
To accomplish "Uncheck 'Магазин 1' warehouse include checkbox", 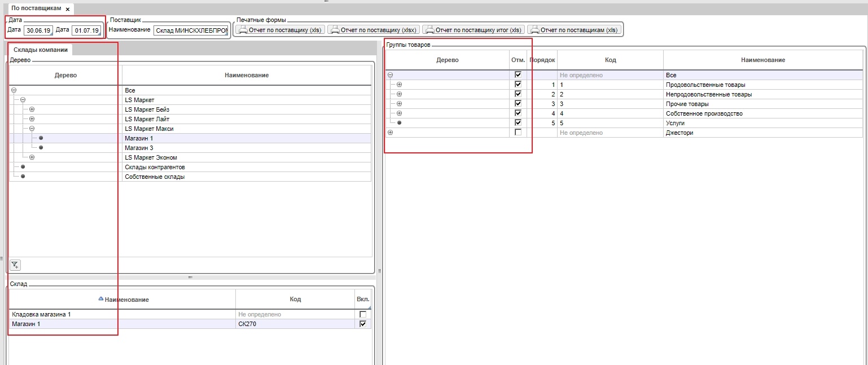I will 362,324.
